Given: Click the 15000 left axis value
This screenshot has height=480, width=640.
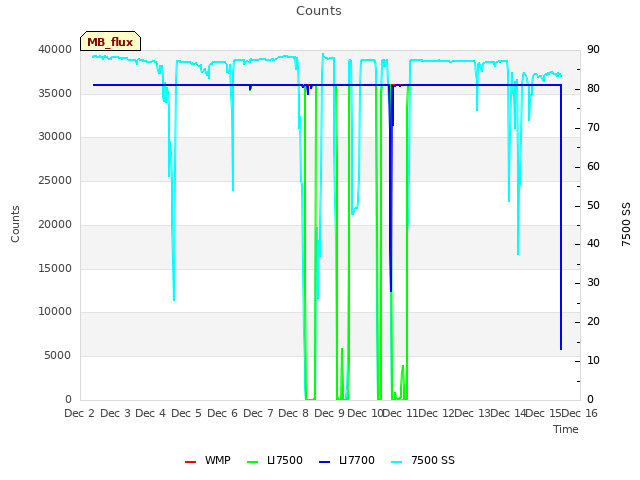Looking at the screenshot, I should click(55, 269).
